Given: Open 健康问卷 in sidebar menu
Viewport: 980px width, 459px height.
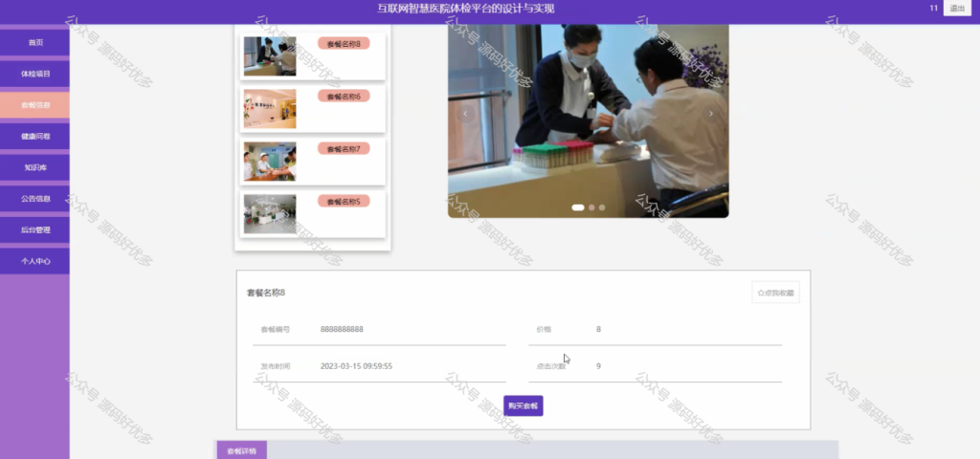Looking at the screenshot, I should click(35, 136).
